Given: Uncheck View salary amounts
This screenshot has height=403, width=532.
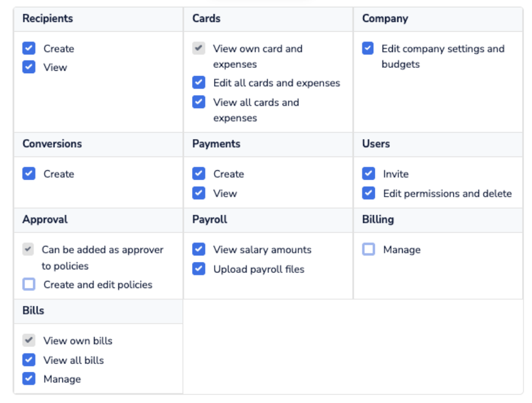Looking at the screenshot, I should click(199, 249).
